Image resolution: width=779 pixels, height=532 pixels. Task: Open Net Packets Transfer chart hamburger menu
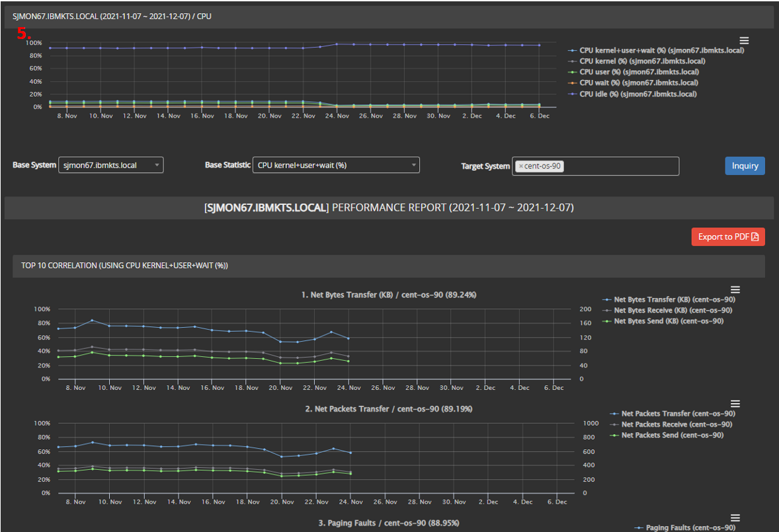tap(735, 404)
